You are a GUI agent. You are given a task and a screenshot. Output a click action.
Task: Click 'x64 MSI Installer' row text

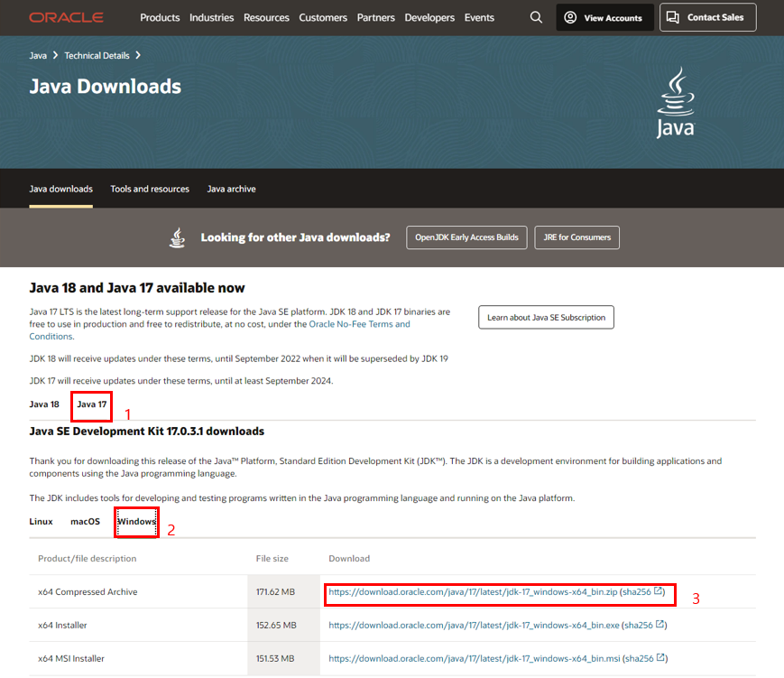tap(71, 658)
